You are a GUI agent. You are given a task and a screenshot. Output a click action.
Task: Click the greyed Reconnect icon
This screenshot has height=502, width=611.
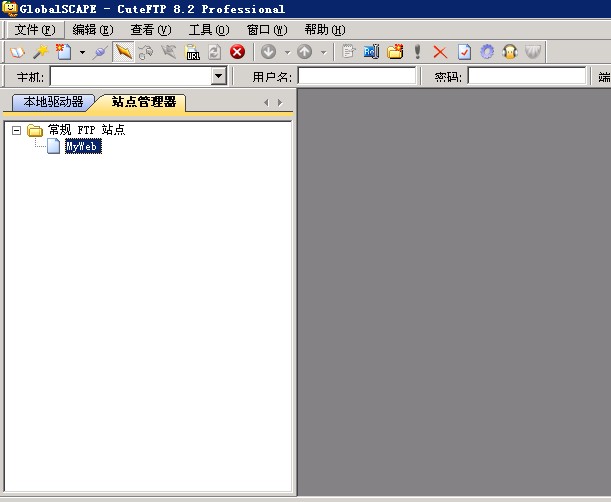[x=169, y=52]
